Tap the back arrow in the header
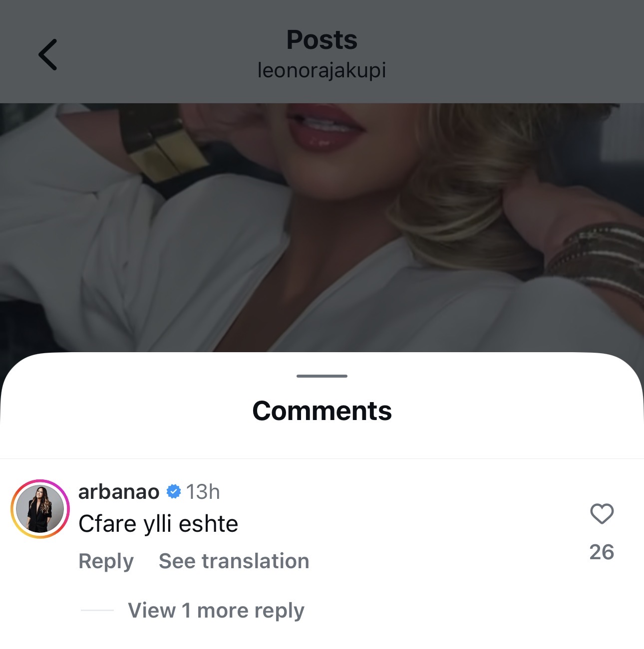This screenshot has height=649, width=644. pyautogui.click(x=48, y=54)
